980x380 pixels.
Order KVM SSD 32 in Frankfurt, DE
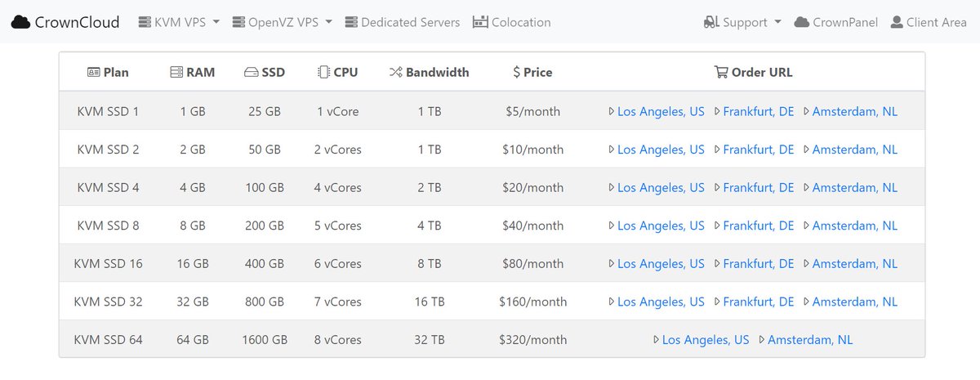(x=759, y=302)
